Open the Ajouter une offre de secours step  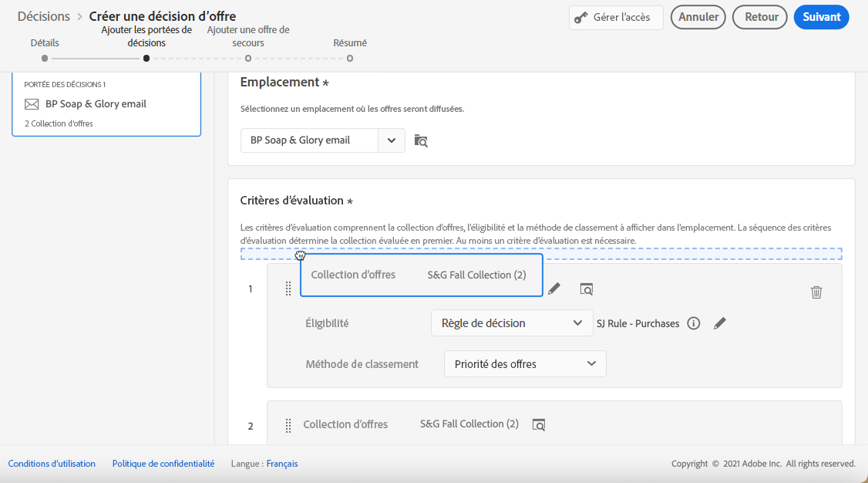click(x=248, y=58)
